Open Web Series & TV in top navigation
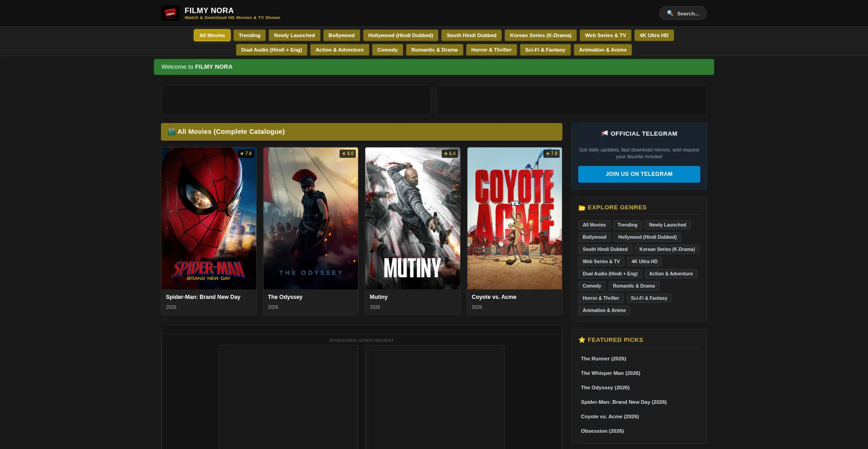 [x=605, y=35]
